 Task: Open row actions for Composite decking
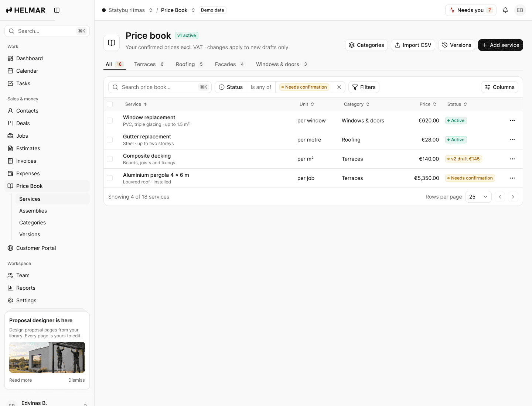[x=512, y=159]
